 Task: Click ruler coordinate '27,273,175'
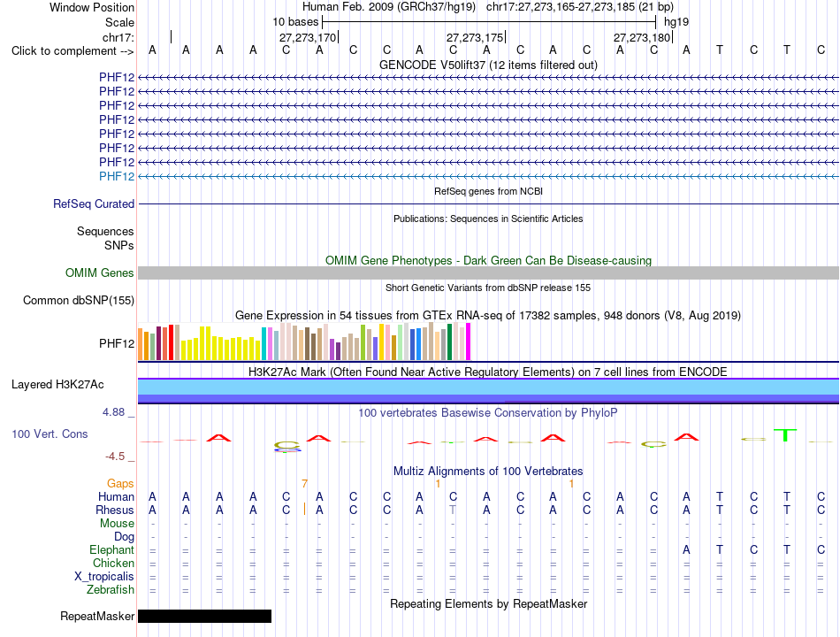pos(475,37)
